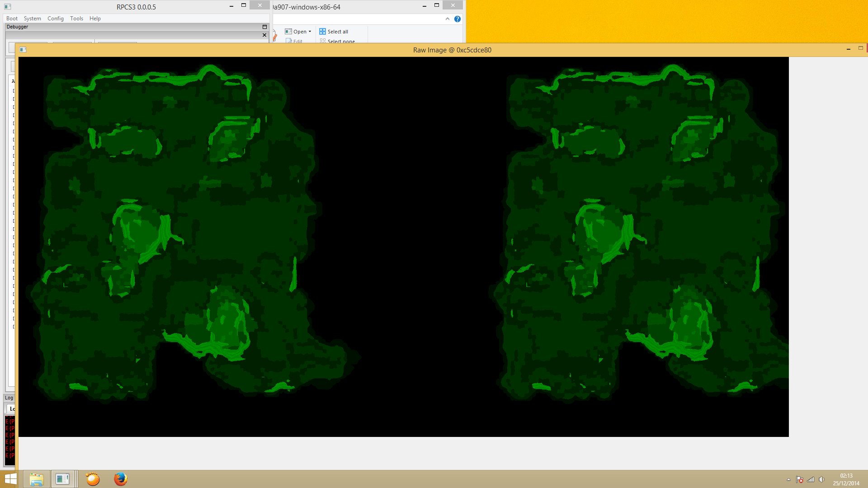Maximize the Explorer window

click(437, 5)
